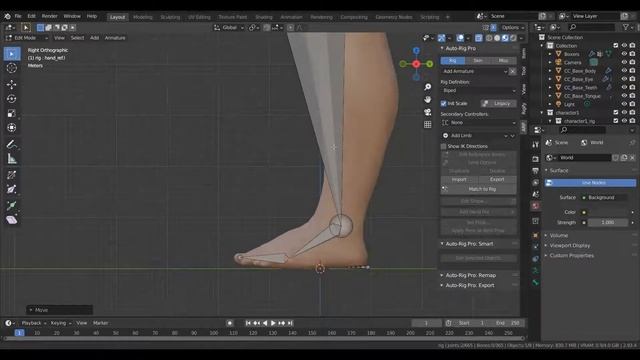Open the Add Armature dropdown
Viewport: 640px width, 360px height.
tap(475, 71)
